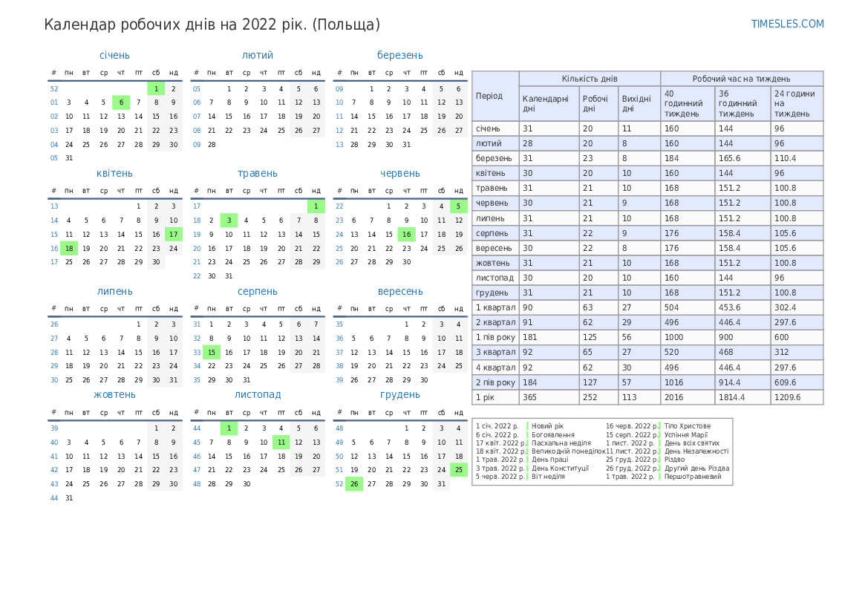Click the '1 пів року' row label

point(495,338)
